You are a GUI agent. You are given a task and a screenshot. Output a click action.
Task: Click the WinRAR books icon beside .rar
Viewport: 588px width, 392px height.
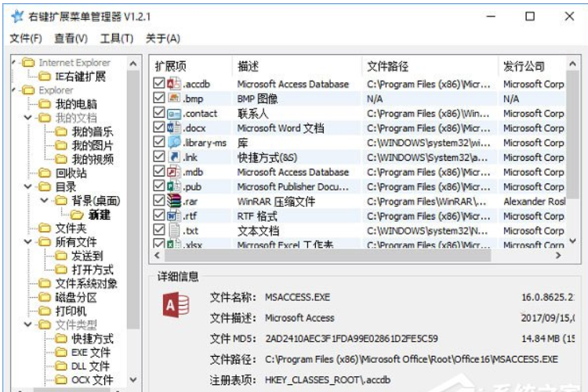click(173, 201)
